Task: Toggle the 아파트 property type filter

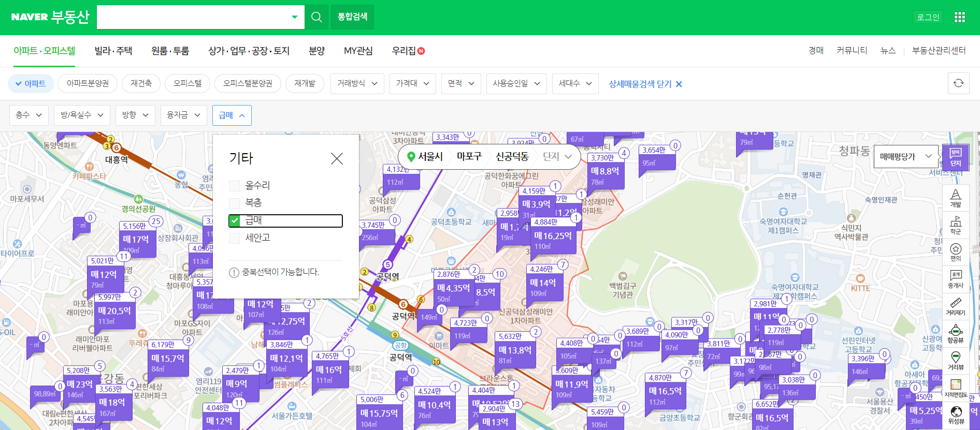Action: tap(31, 83)
